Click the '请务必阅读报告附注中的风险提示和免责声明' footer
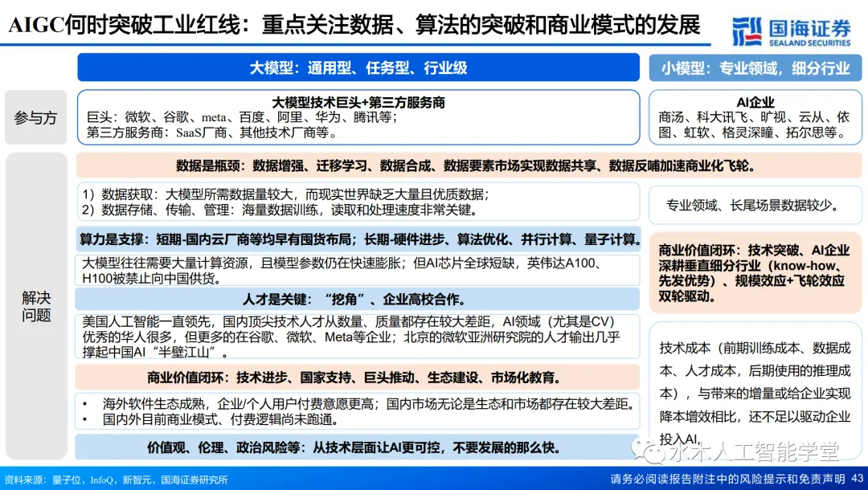868x490 pixels. pos(727,479)
